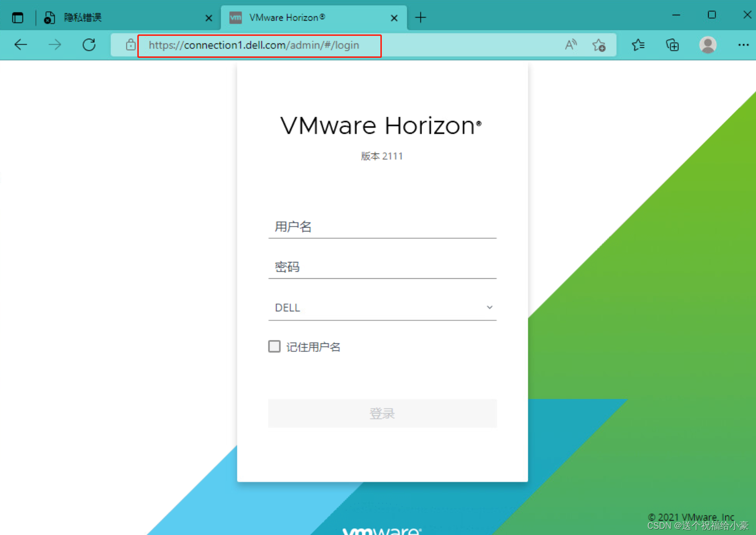Click the 登录 button
The image size is (756, 535).
382,413
